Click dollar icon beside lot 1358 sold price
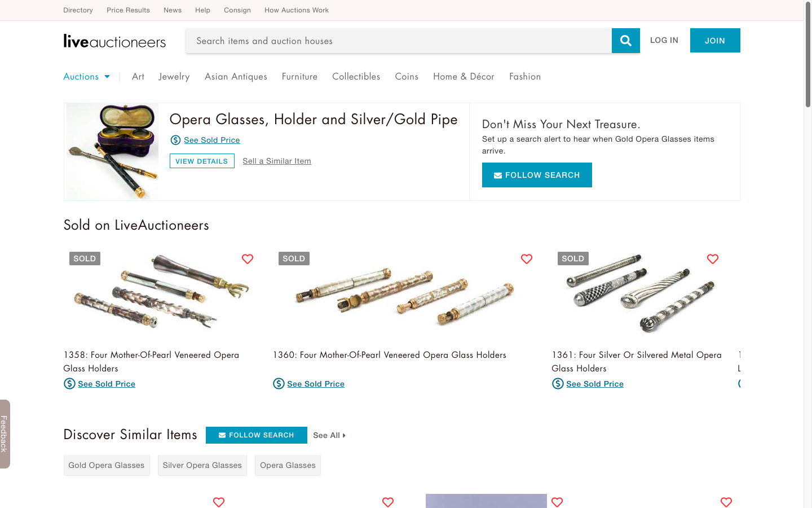Viewport: 812px width, 508px height. pyautogui.click(x=69, y=384)
